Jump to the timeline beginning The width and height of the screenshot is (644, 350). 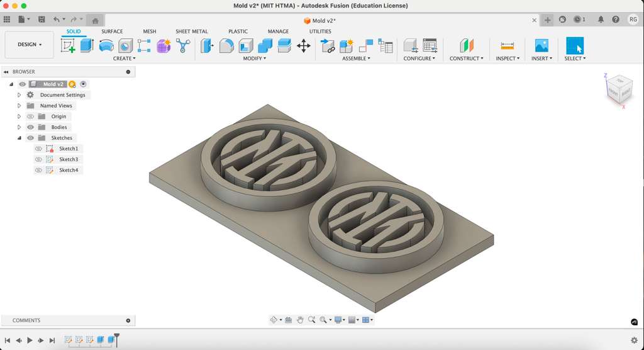pos(7,340)
